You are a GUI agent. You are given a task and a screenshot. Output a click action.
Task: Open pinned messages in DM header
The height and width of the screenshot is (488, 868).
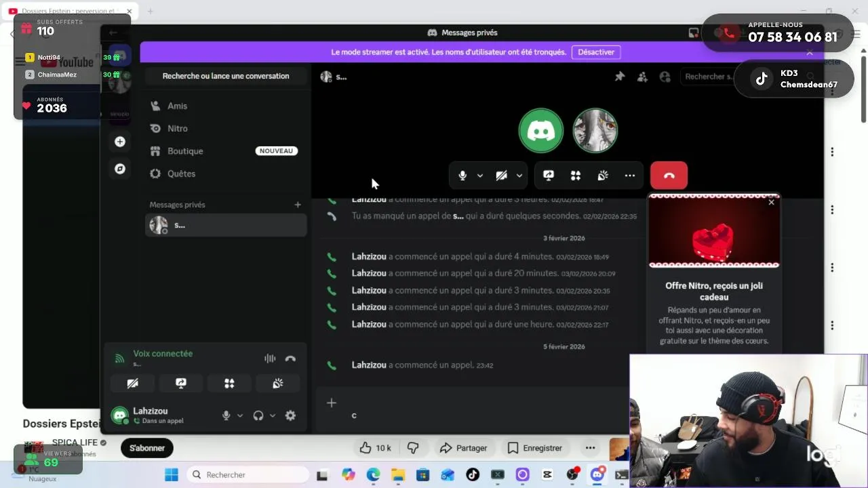click(x=620, y=77)
